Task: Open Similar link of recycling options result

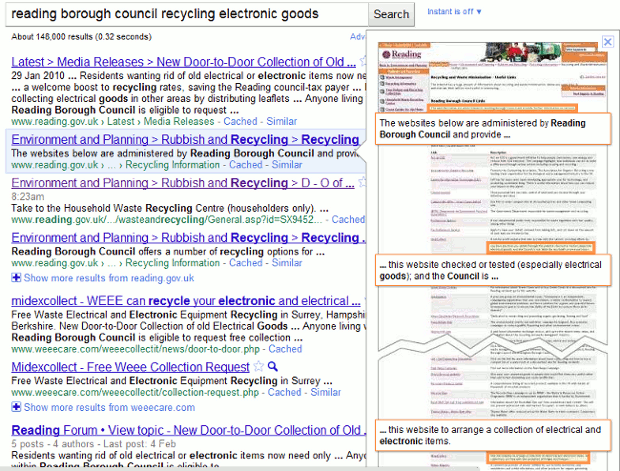Action: (x=287, y=263)
